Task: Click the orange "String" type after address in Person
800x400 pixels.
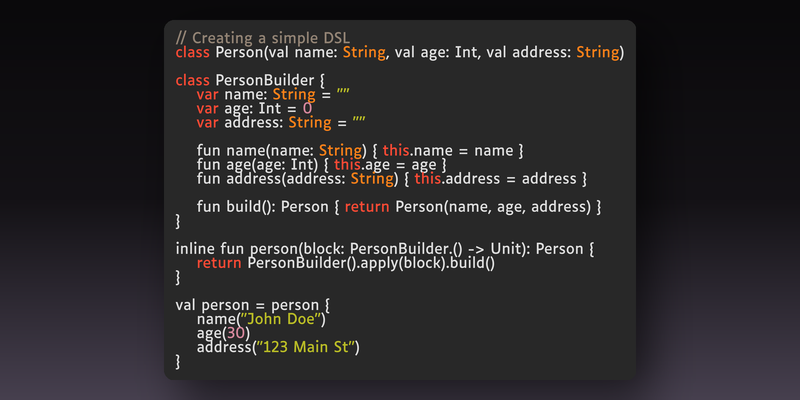Action: (x=597, y=53)
